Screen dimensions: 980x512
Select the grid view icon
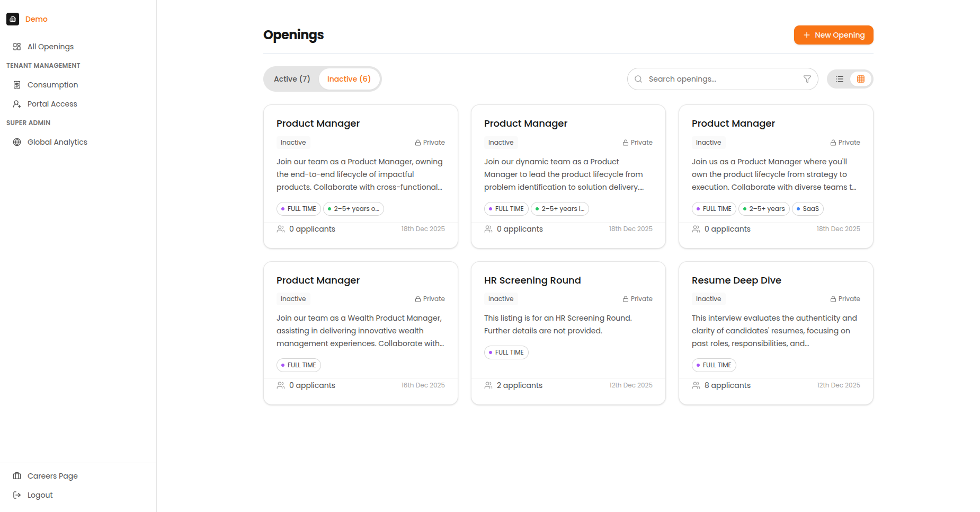pos(860,78)
